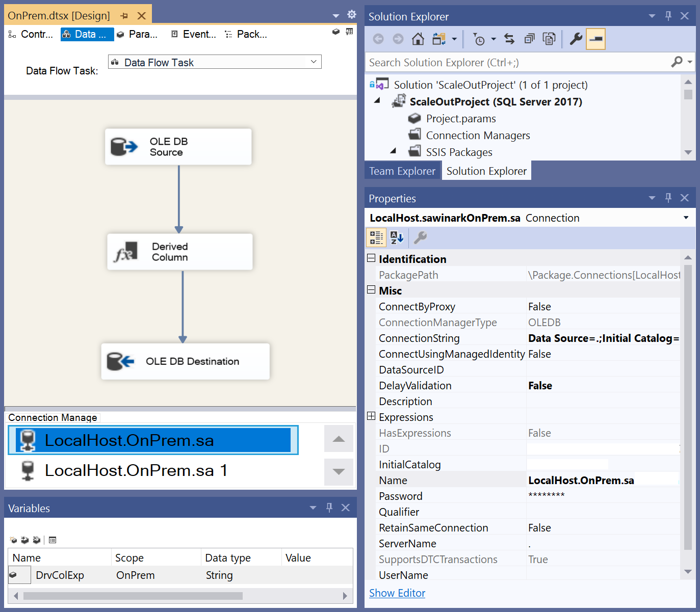
Task: Select the OLE DB Destination component
Action: pos(185,361)
